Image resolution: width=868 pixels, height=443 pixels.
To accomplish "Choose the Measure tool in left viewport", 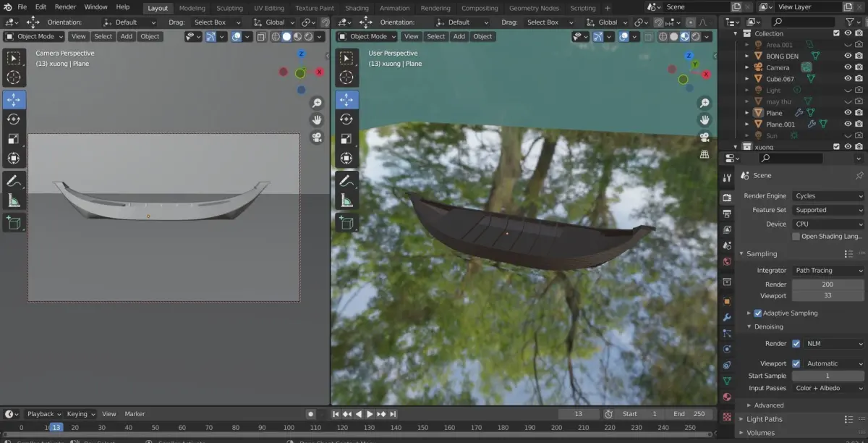I will coord(14,201).
